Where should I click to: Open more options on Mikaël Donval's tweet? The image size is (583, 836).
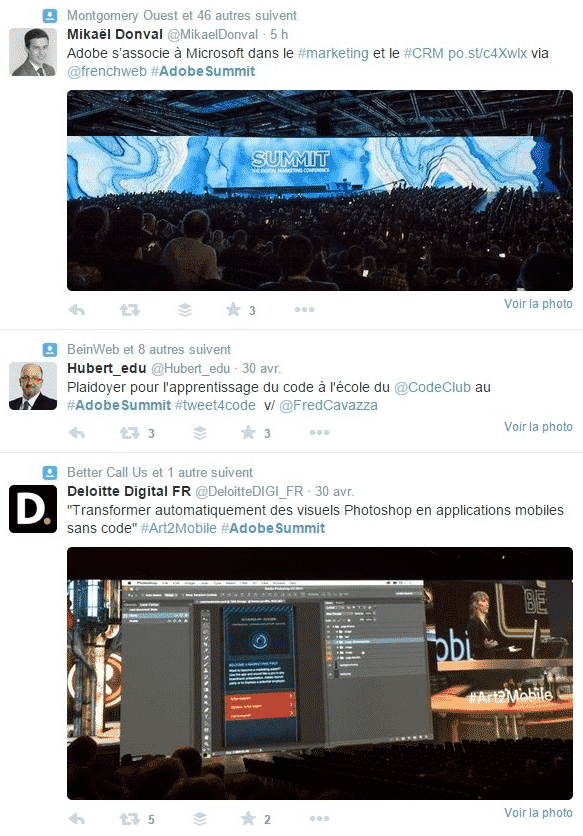[305, 309]
